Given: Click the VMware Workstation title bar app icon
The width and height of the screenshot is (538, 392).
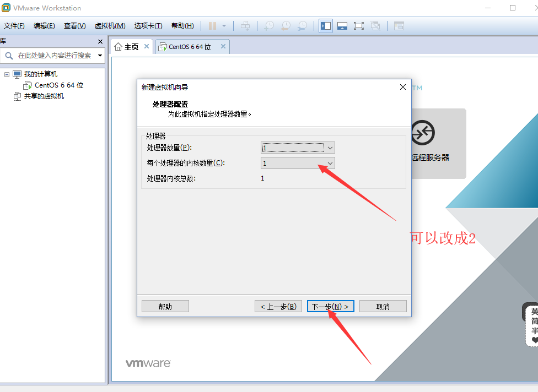Looking at the screenshot, I should (6, 8).
